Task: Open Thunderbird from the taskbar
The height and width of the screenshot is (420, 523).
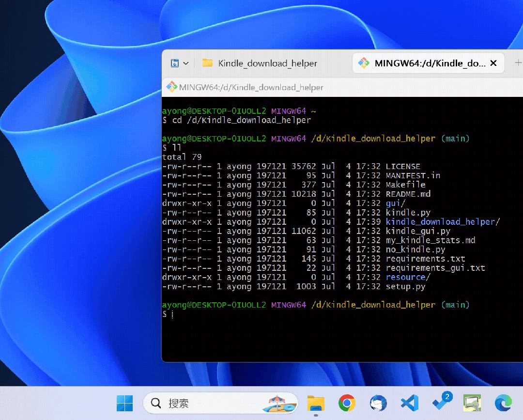Action: pyautogui.click(x=378, y=403)
